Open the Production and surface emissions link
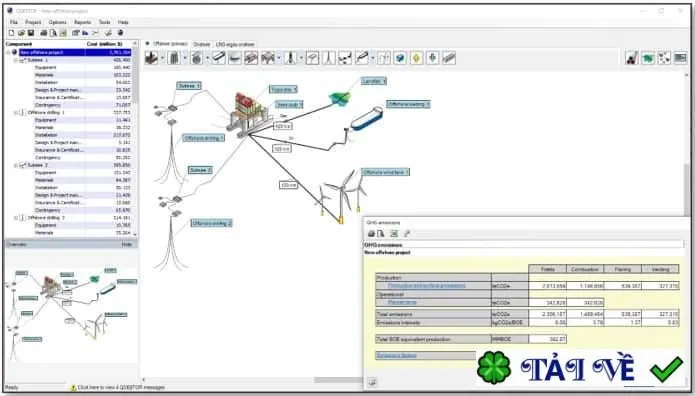Image resolution: width=695 pixels, height=396 pixels. pyautogui.click(x=426, y=286)
